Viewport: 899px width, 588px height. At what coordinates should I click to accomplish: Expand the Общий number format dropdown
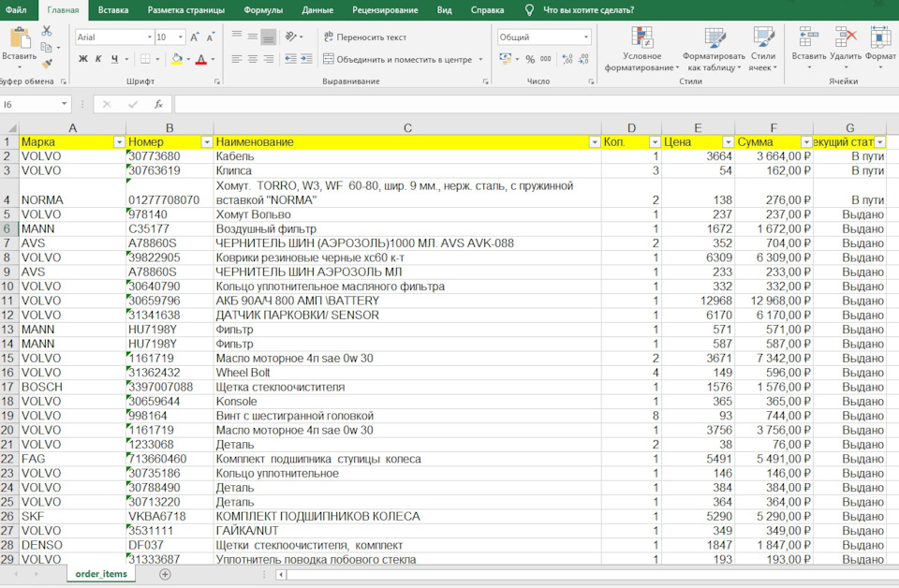click(586, 37)
